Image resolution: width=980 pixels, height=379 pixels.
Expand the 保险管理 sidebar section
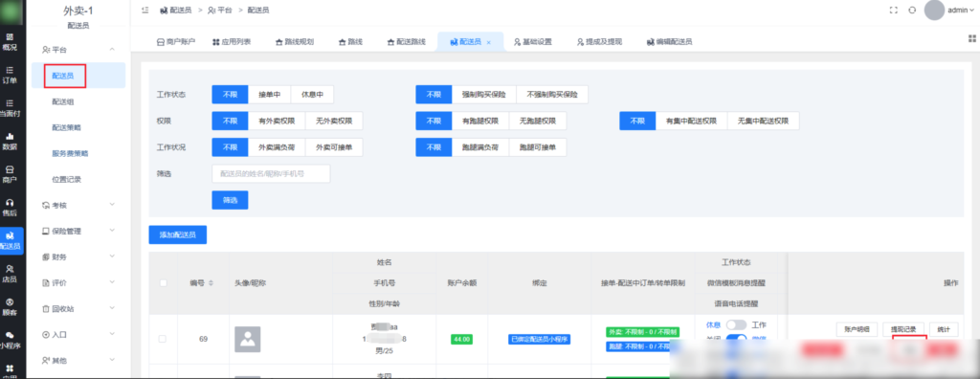(x=112, y=231)
